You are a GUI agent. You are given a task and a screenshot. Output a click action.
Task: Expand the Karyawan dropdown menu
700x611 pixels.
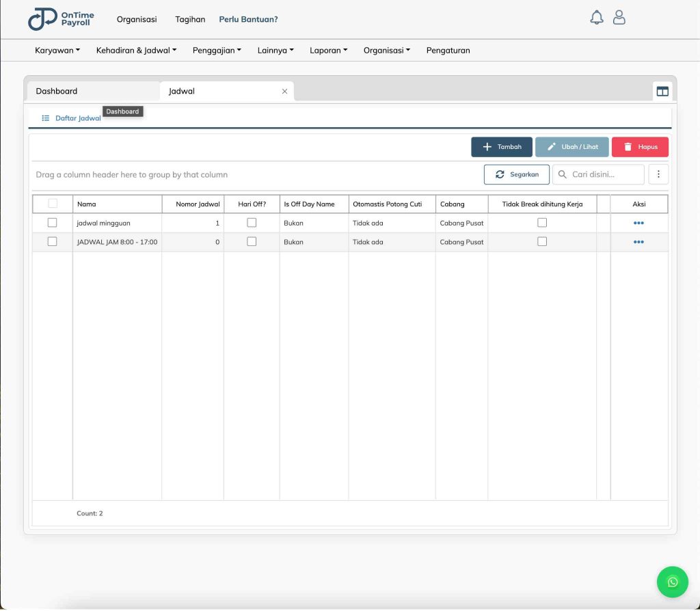tap(57, 50)
